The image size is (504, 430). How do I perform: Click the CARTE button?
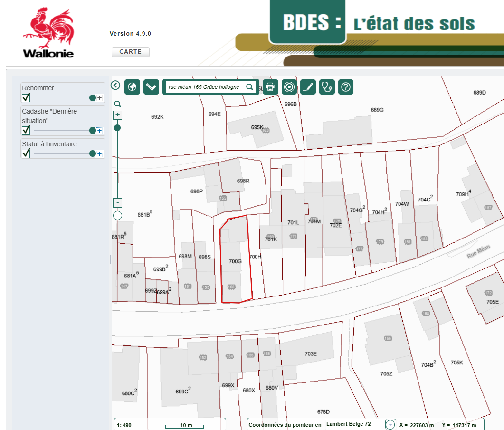click(x=131, y=52)
